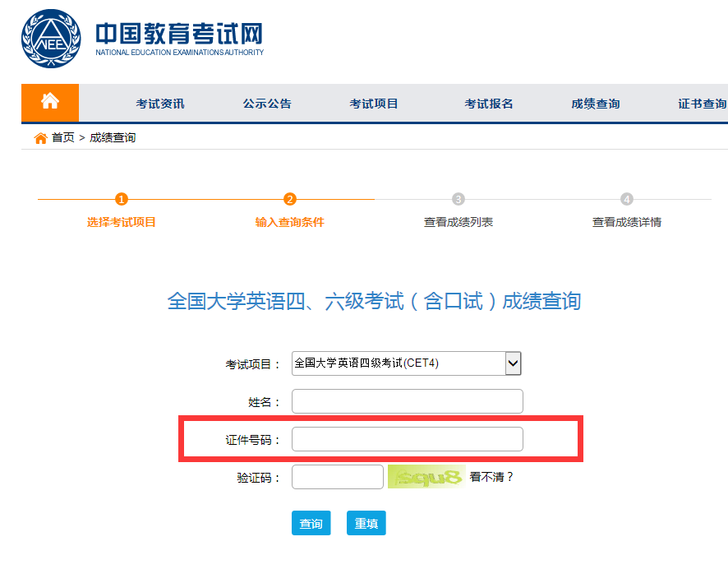Open 考试报名 navigation item
Image resolution: width=728 pixels, height=569 pixels.
click(x=489, y=104)
